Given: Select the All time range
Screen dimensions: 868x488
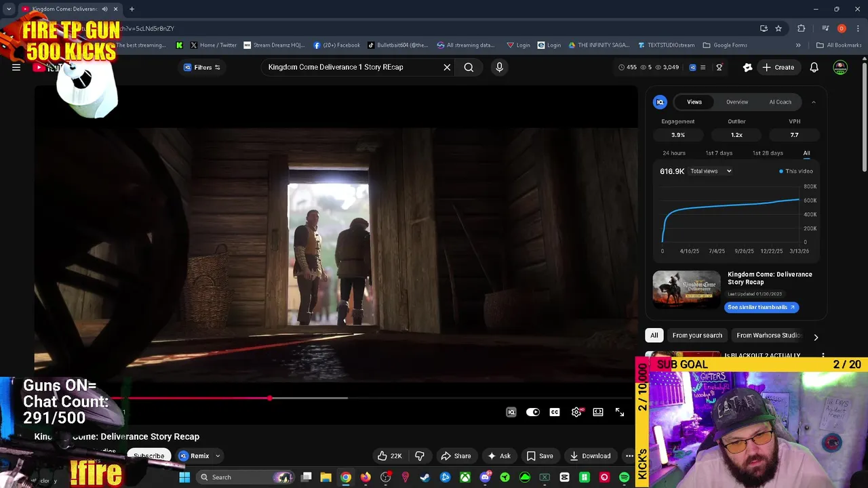Looking at the screenshot, I should 806,153.
